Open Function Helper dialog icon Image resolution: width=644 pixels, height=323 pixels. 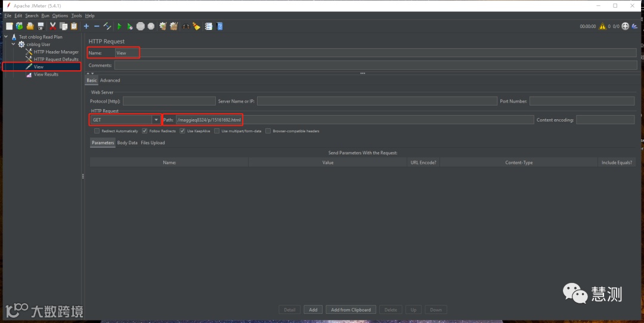pos(209,26)
